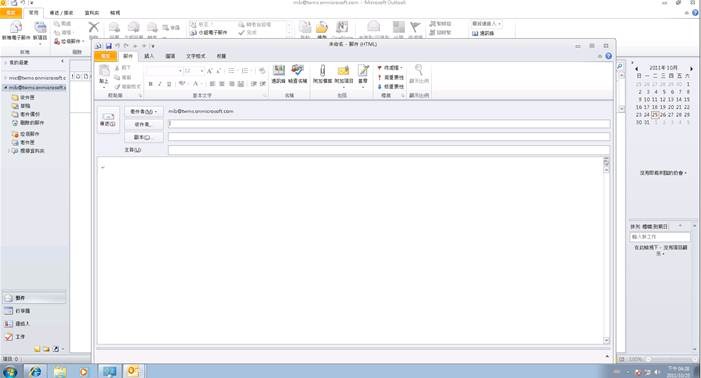Screen dimensions: 701x378
Task: Click the To... recipients button
Action: (144, 124)
